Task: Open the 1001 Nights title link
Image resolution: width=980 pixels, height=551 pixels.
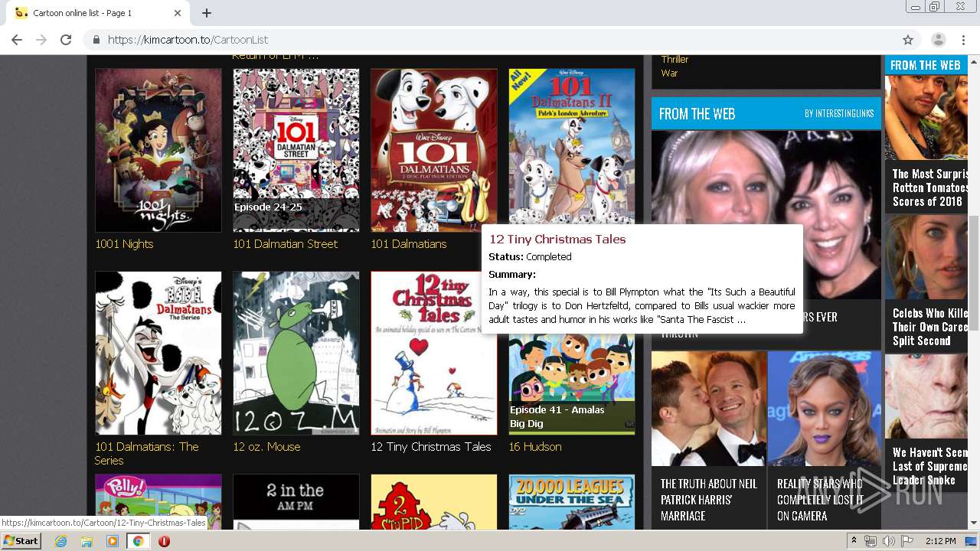Action: coord(124,244)
